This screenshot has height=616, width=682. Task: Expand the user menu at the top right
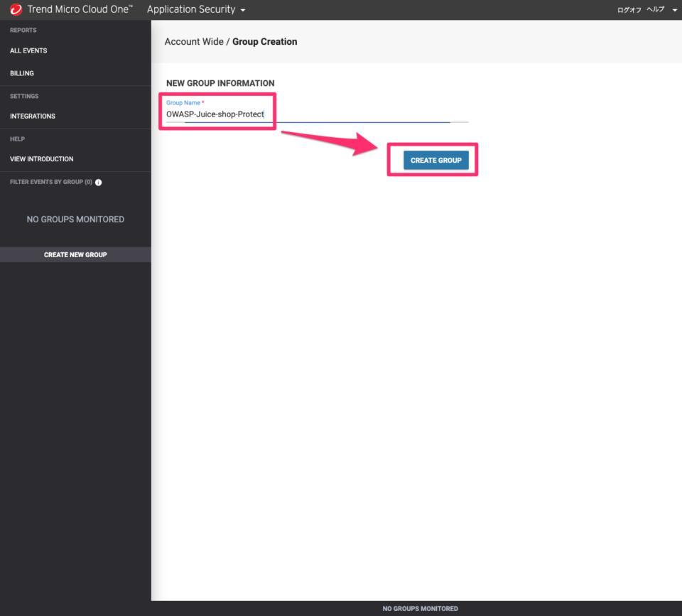click(x=674, y=9)
